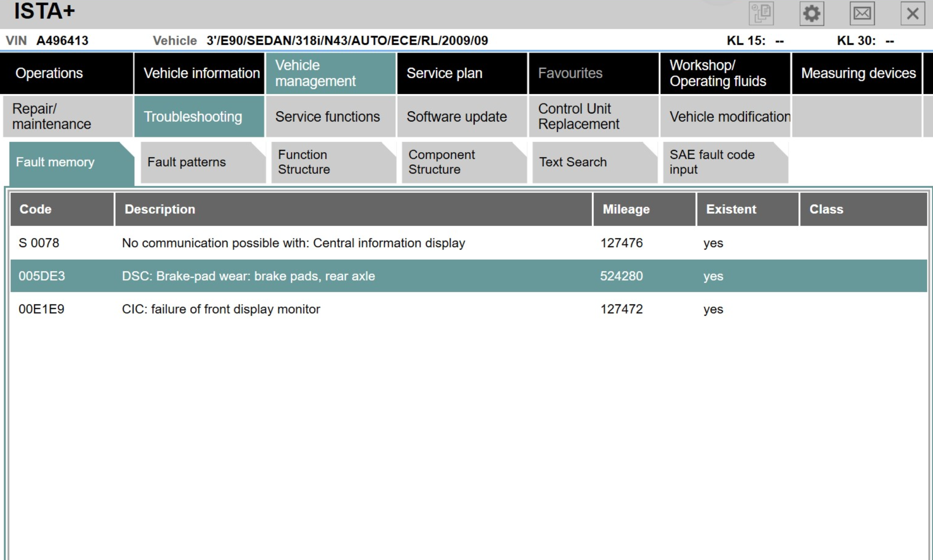Click mileage value 127472

click(621, 309)
